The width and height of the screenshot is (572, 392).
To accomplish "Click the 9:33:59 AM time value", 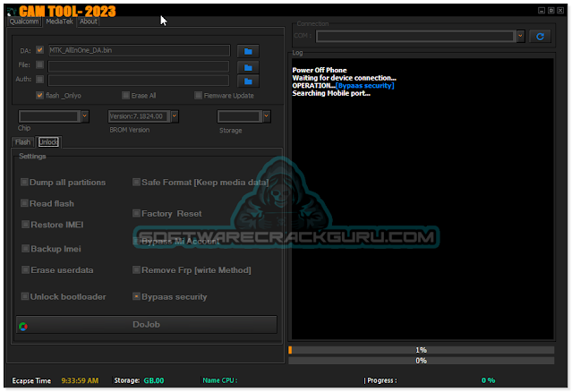I will pos(80,380).
